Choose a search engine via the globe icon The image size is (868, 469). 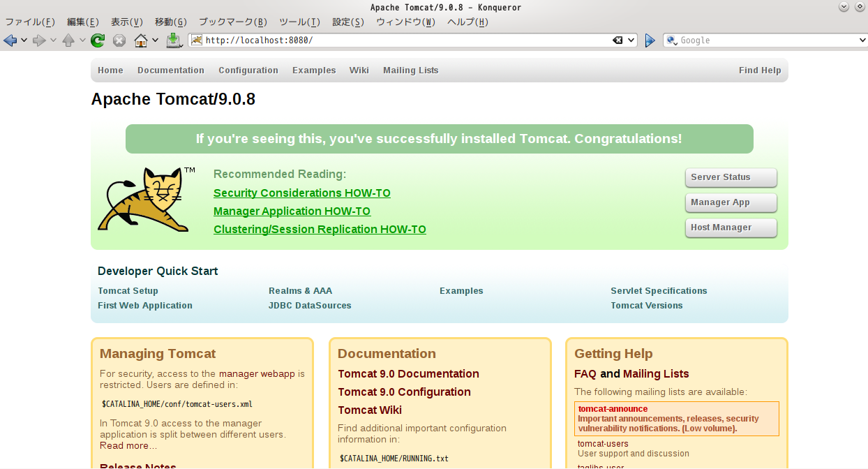(672, 40)
